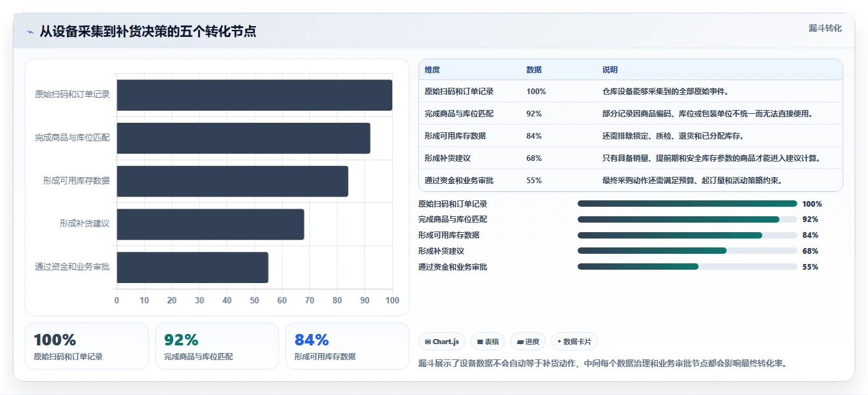Viewport: 868px width, 395px height.
Task: Click the 形成可用库存数据 y-axis label on chart
Action: click(76, 181)
